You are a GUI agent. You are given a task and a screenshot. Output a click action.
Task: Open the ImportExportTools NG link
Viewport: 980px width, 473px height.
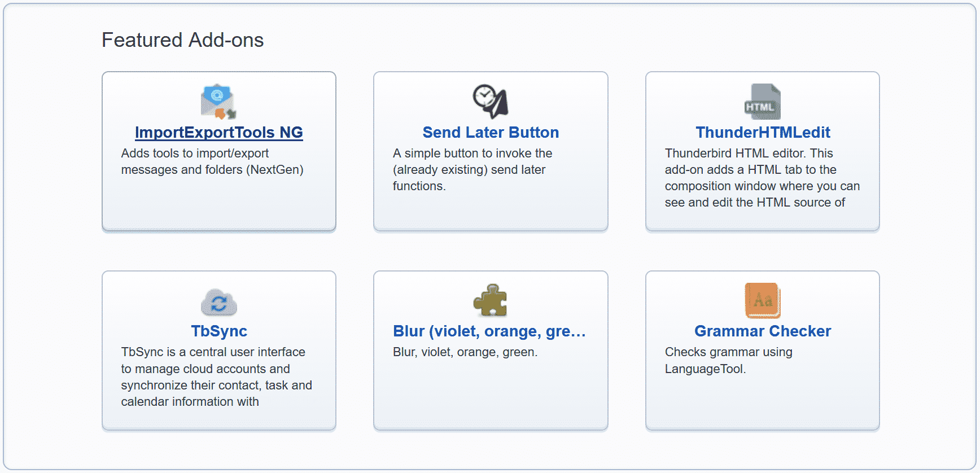click(219, 132)
